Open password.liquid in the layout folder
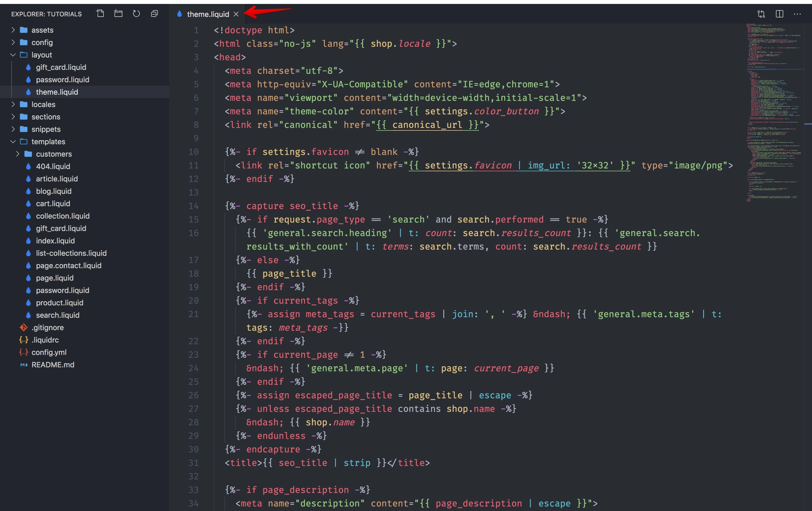The width and height of the screenshot is (812, 511). [x=84, y=79]
